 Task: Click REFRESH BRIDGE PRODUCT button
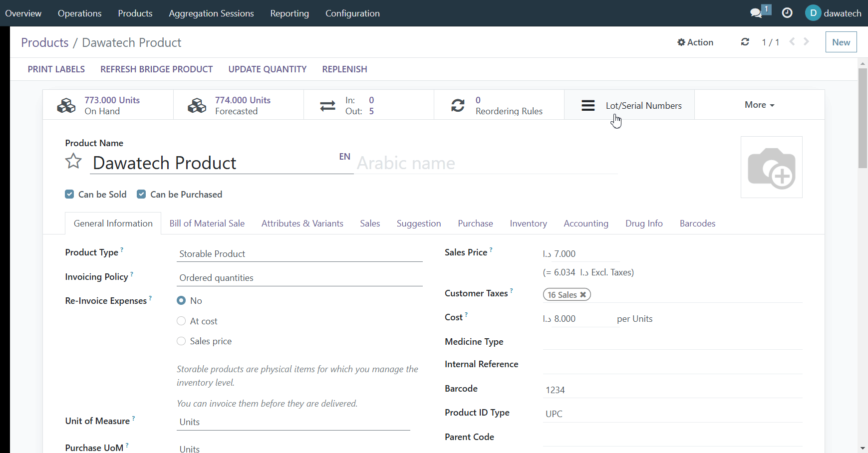point(157,69)
